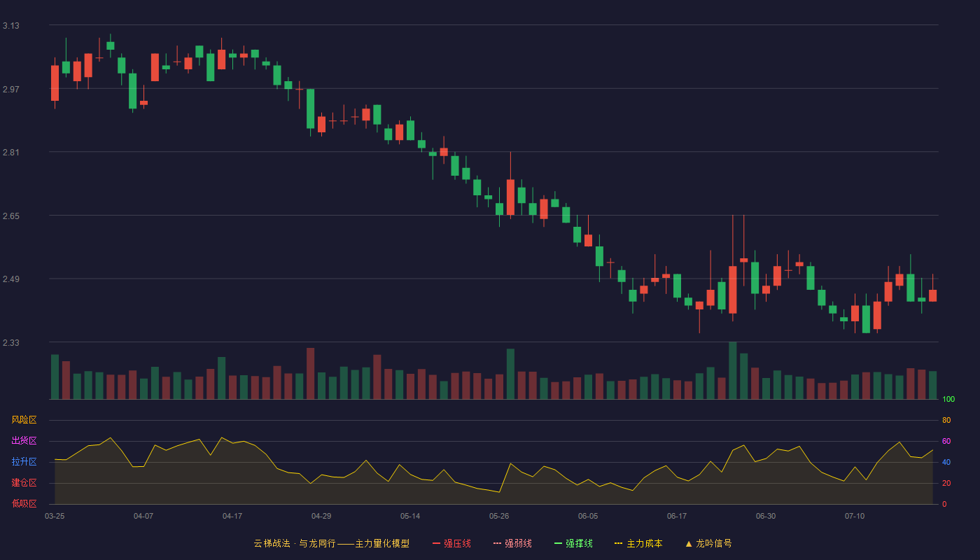Click the 2.65 price axis label

click(11, 216)
